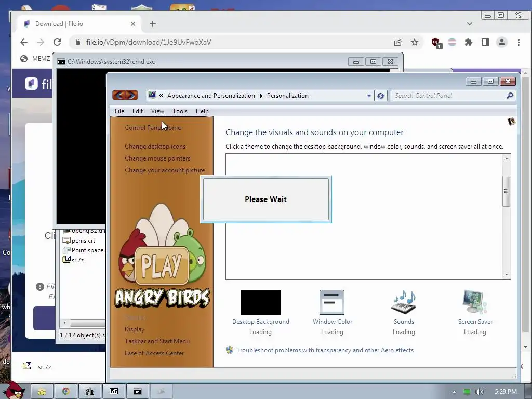Click the theme list scrollbar thumb
Screen dimensions: 532x399
(x=506, y=191)
